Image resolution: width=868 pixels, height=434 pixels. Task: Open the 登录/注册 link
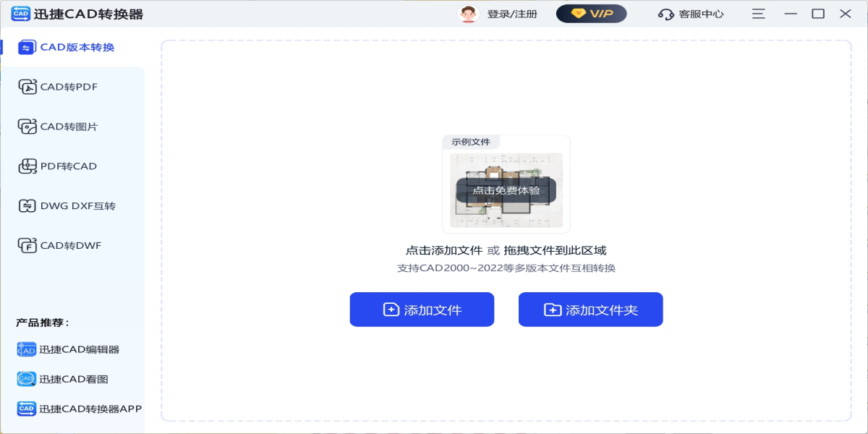point(512,14)
